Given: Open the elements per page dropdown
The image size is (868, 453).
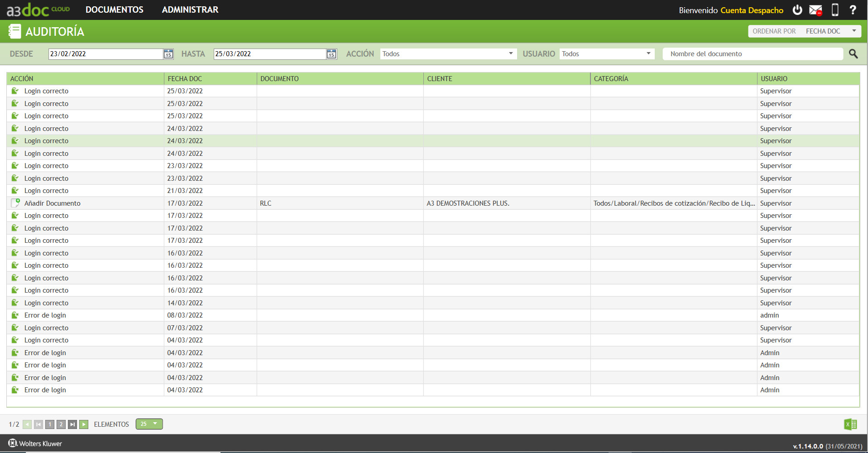Looking at the screenshot, I should point(149,424).
